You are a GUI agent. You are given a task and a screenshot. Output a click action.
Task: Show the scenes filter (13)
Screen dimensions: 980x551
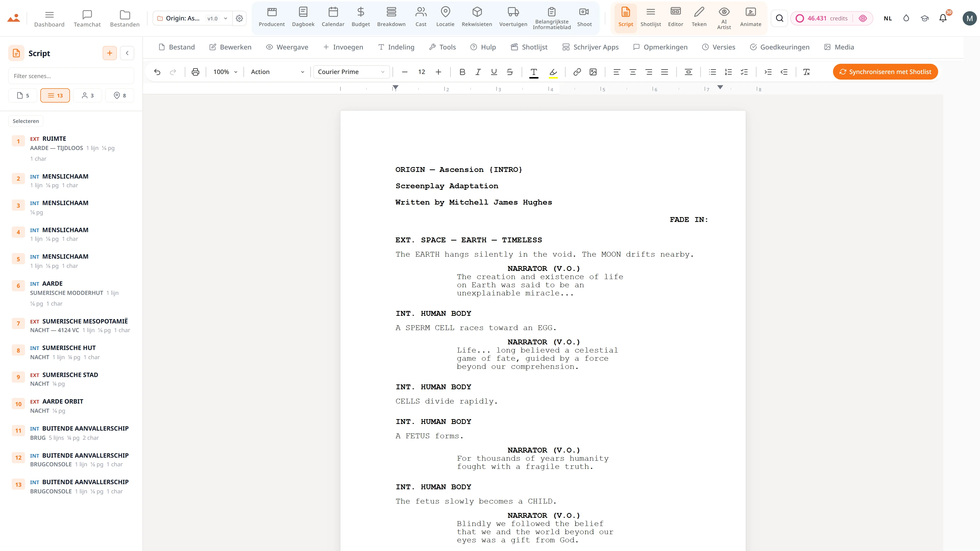coord(55,95)
